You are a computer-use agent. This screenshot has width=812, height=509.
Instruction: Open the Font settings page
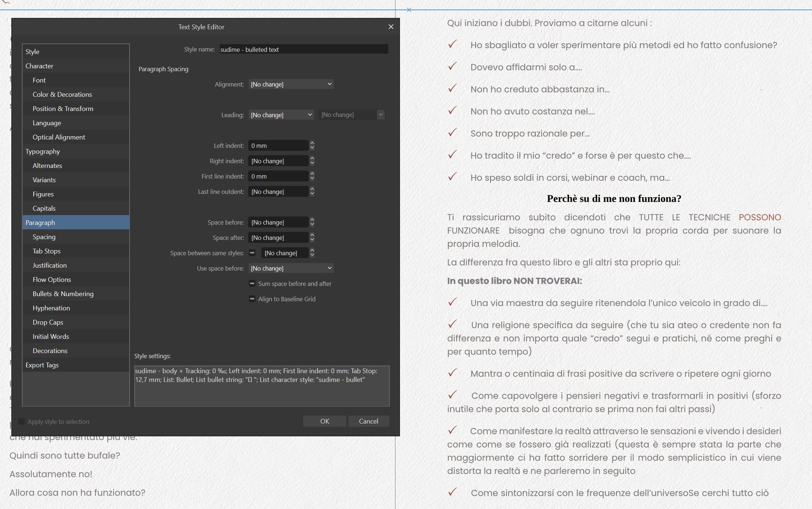tap(76, 80)
